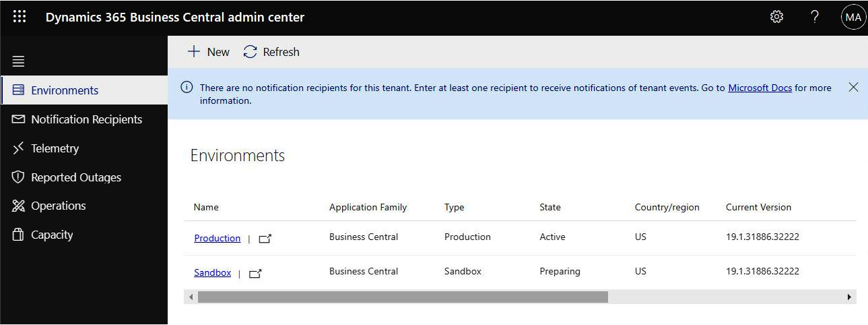Create a New environment
The image size is (868, 325).
point(208,52)
